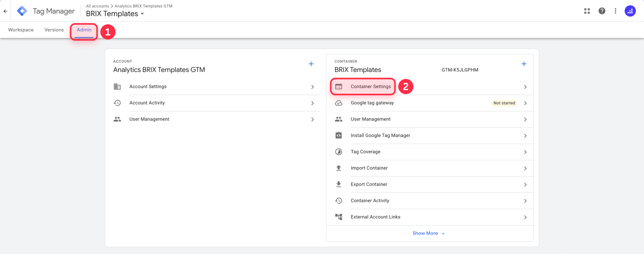
Task: Click chevron on External Account Links row
Action: pos(525,217)
